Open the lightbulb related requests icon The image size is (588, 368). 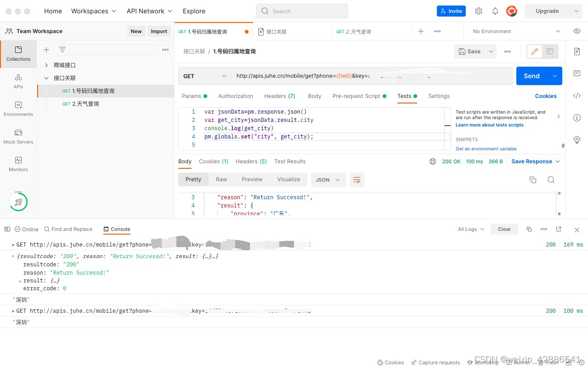(577, 140)
